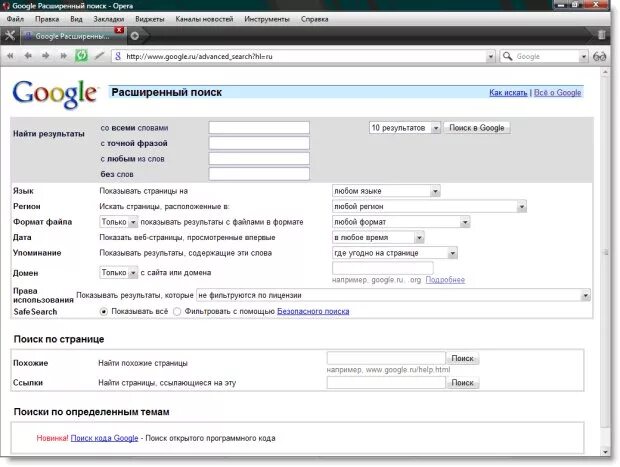Open the Виджеты menu
The width and height of the screenshot is (620, 467).
(x=149, y=19)
